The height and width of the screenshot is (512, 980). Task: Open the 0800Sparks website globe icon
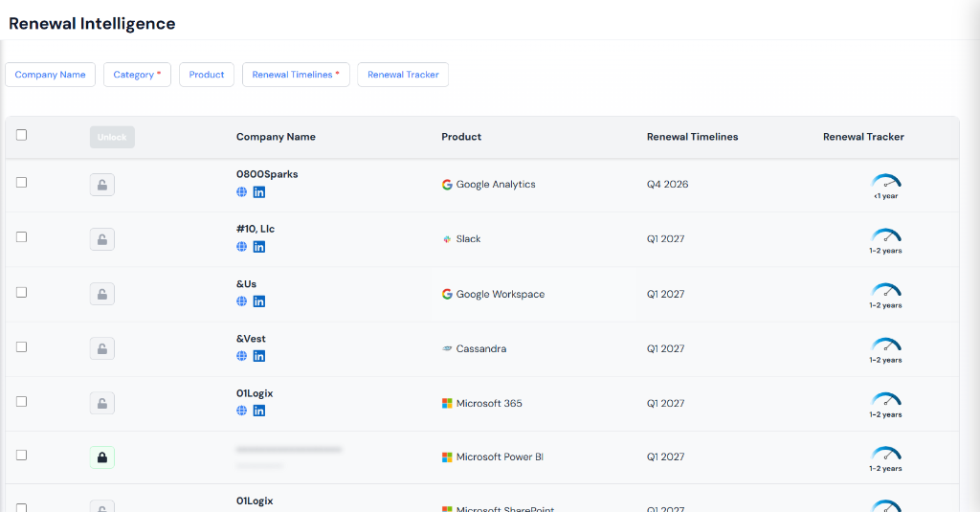point(241,192)
